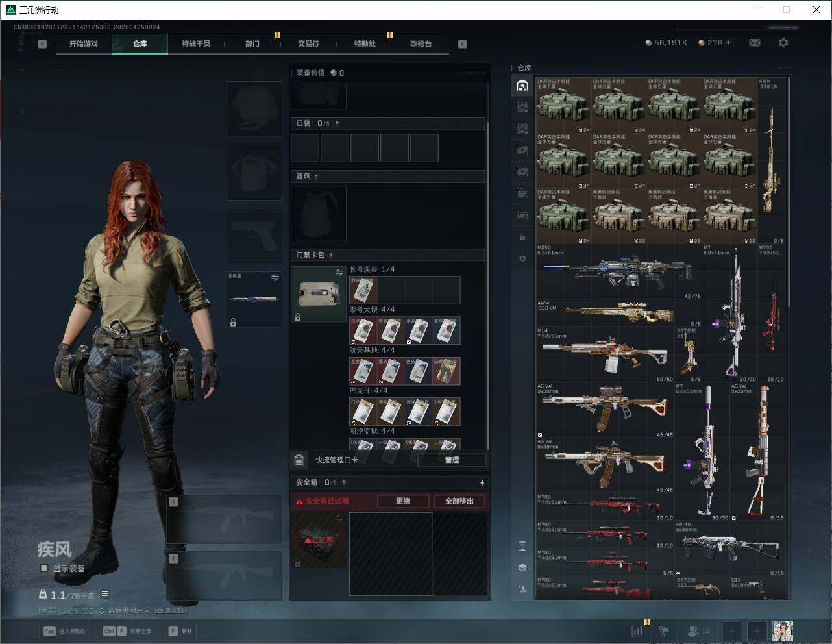
Task: Click the Tab 进入特勤处 shortcut hint
Action: tap(64, 631)
